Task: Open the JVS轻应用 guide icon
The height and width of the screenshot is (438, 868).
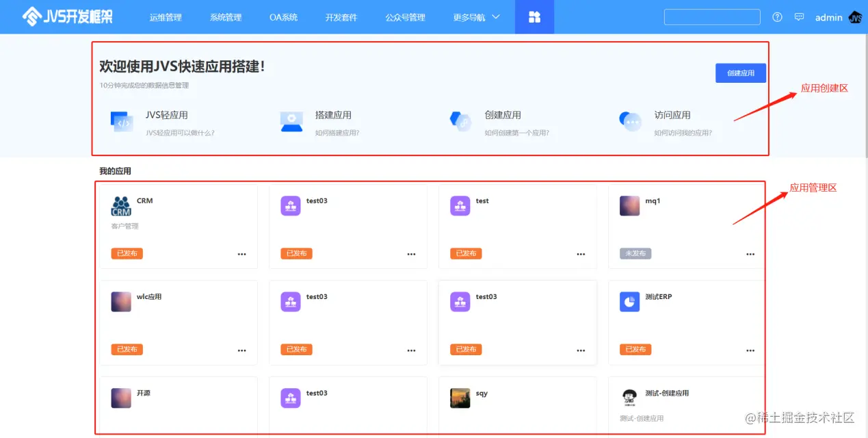Action: pos(122,121)
